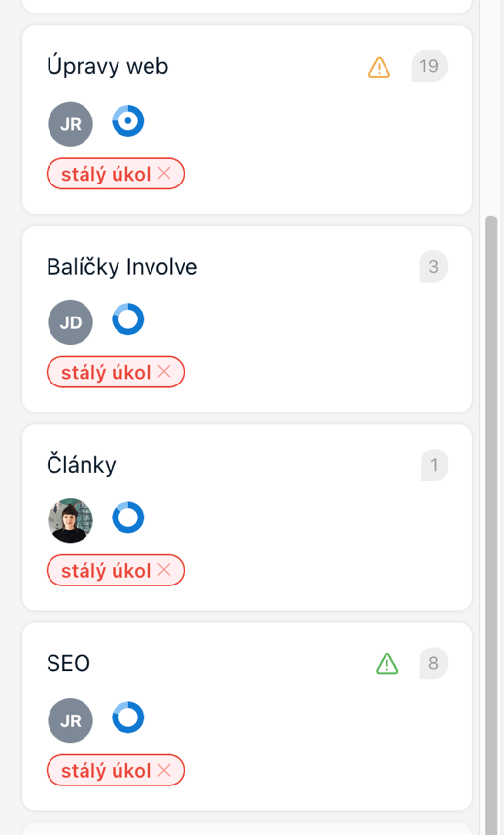The height and width of the screenshot is (835, 504).
Task: Remove the stálý úkol tag from SEO
Action: click(x=164, y=770)
